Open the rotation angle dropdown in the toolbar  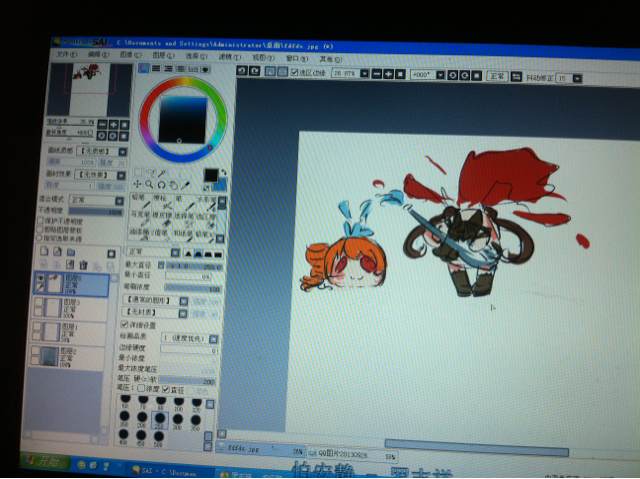(440, 75)
